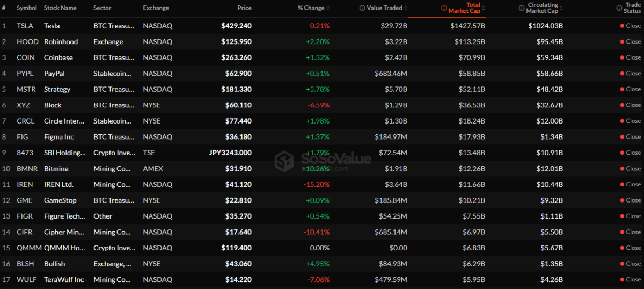The width and height of the screenshot is (644, 289).
Task: Click the red status dot in Tesla's row
Action: 622,26
